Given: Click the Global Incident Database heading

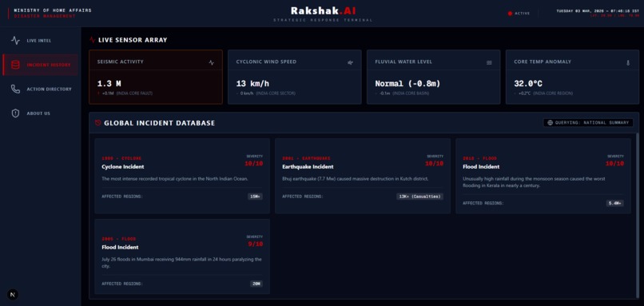Looking at the screenshot, I should [159, 123].
